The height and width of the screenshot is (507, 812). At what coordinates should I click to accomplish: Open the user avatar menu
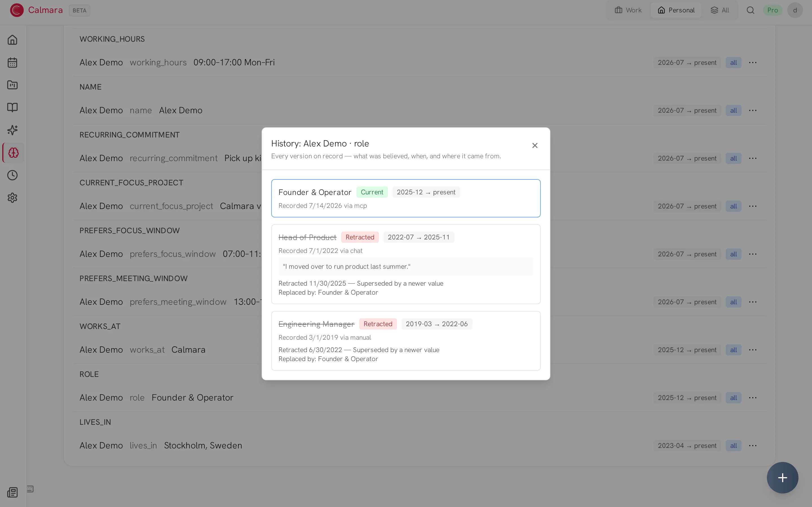[x=795, y=10]
